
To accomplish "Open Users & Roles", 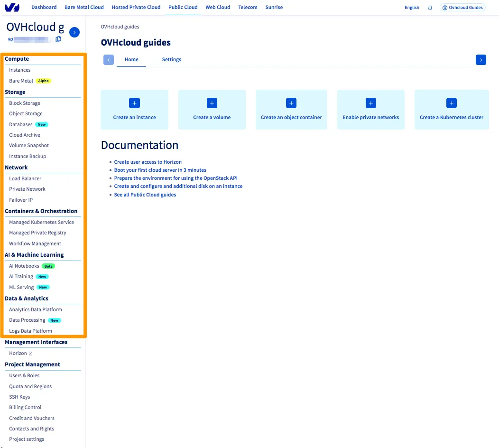I will pyautogui.click(x=24, y=375).
